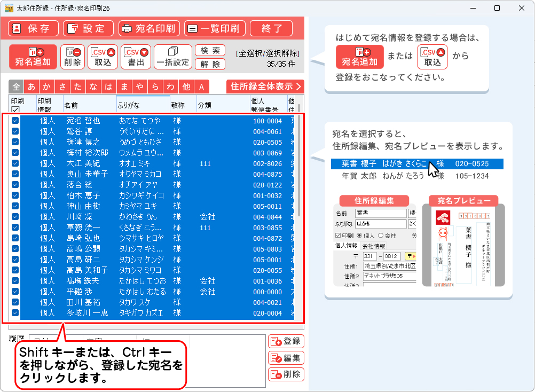Import a CSV with the 取込 button
This screenshot has width=535, height=392.
[x=103, y=57]
